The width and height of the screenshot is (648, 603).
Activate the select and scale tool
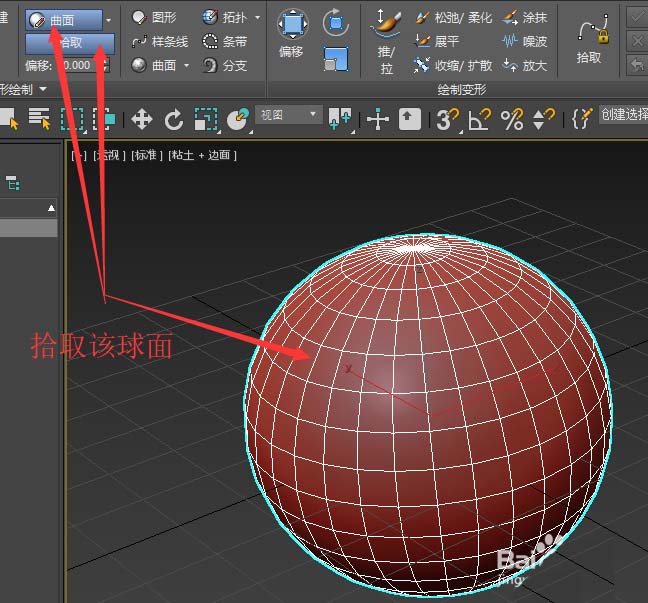click(x=206, y=120)
